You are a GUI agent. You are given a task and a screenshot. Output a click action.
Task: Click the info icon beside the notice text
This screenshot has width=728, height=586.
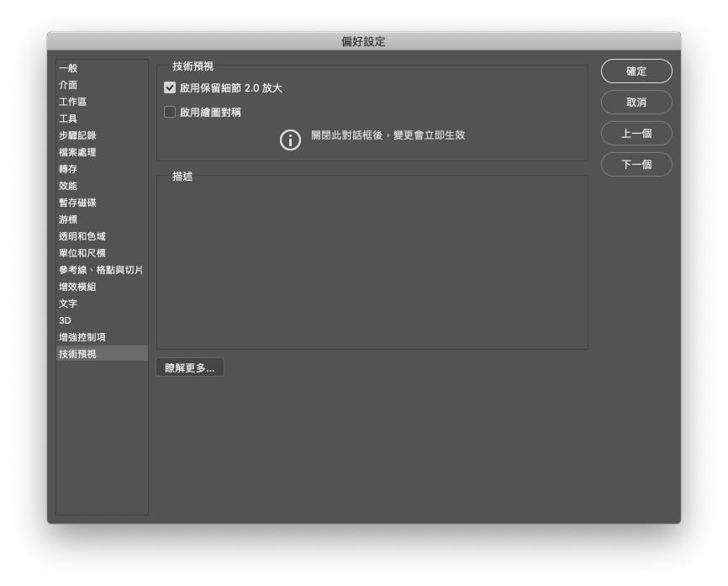(290, 140)
